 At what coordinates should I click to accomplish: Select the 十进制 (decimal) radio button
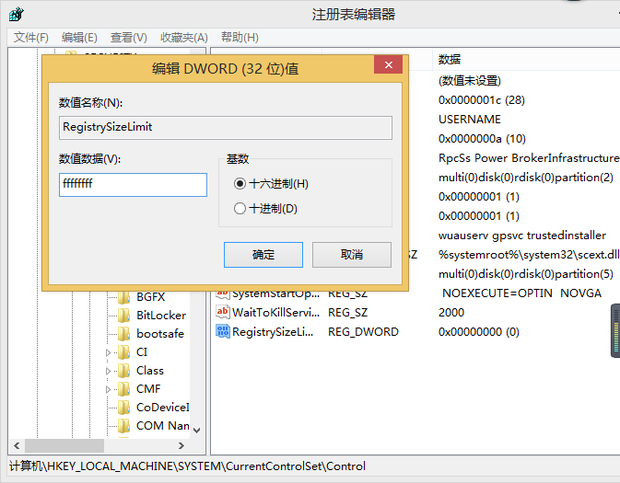pyautogui.click(x=239, y=209)
